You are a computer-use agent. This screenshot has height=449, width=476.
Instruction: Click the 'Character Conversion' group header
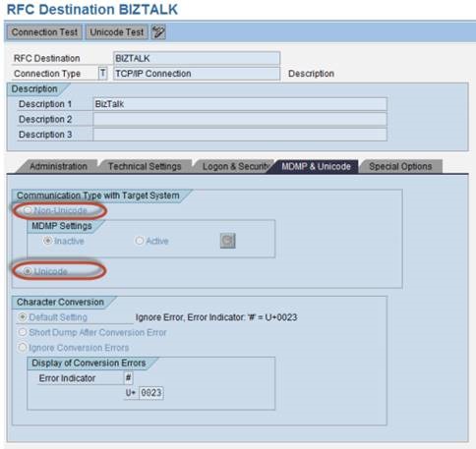click(x=60, y=302)
